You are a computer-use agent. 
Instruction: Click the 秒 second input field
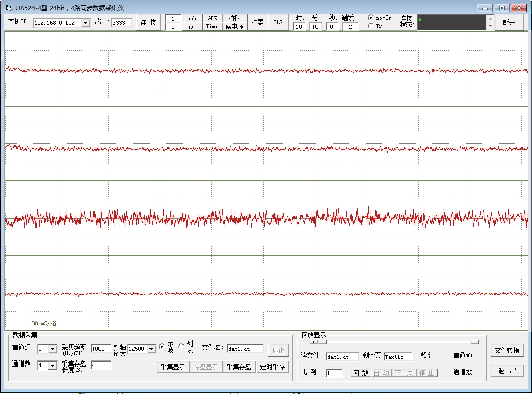coord(332,27)
